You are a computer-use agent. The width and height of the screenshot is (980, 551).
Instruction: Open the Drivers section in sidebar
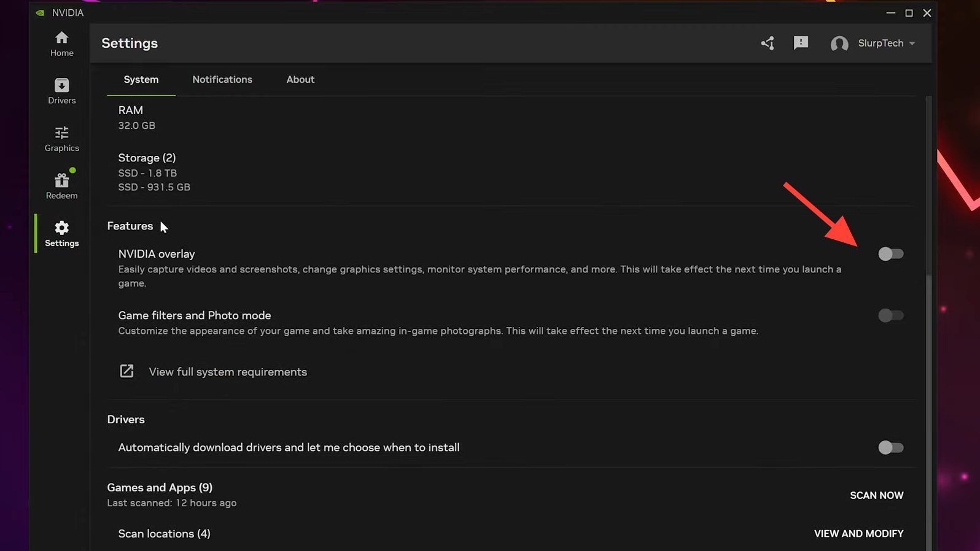[61, 91]
